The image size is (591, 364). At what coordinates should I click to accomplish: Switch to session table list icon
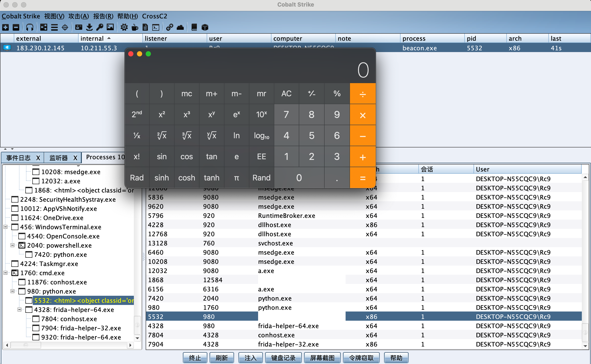54,27
